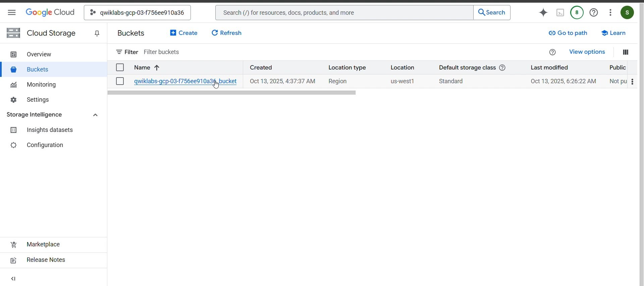
Task: Click the Monitoring chart icon
Action: click(x=13, y=85)
